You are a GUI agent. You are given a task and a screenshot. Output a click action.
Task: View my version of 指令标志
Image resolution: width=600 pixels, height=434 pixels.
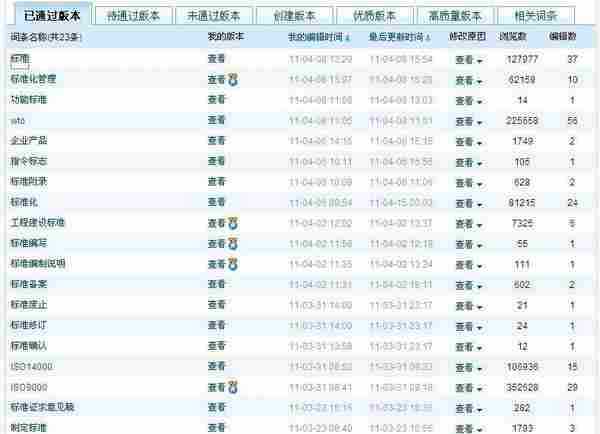(216, 161)
